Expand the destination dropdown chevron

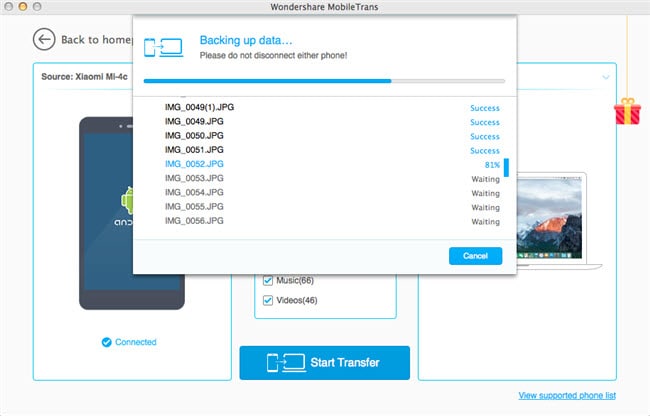(x=606, y=77)
